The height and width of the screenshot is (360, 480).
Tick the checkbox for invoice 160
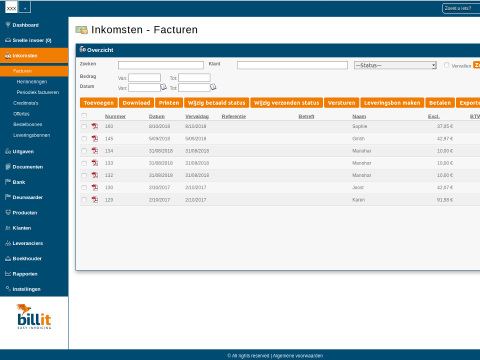84,126
